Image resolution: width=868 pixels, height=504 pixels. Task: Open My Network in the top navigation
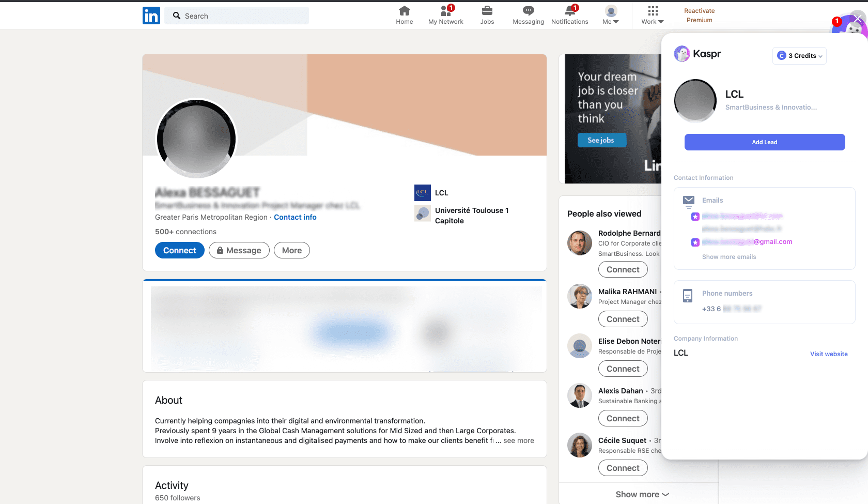click(x=445, y=15)
